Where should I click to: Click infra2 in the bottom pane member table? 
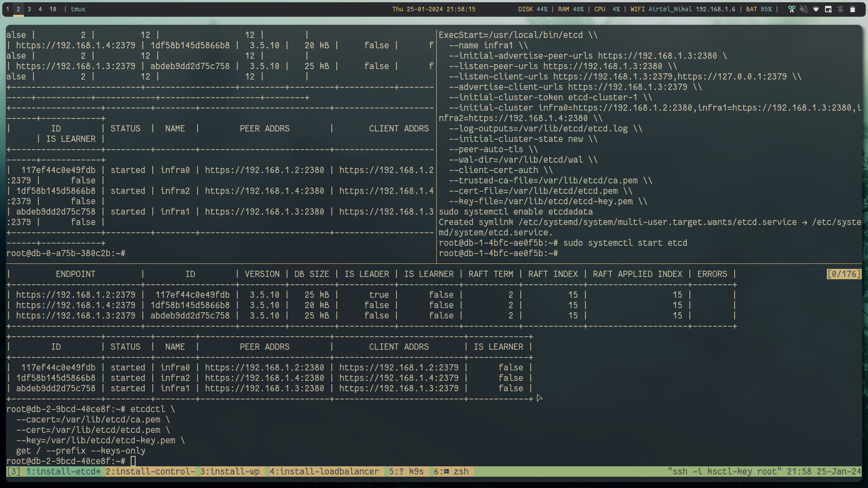pos(175,378)
